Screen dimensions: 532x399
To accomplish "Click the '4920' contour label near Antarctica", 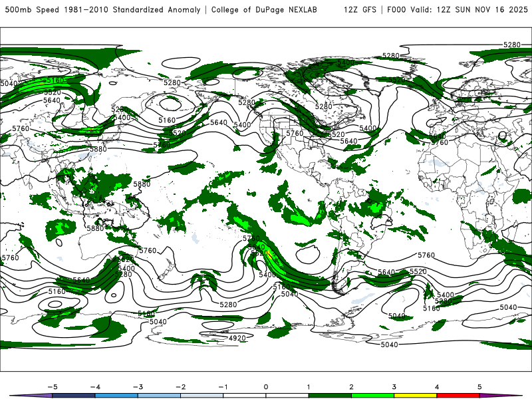I will point(237,338).
